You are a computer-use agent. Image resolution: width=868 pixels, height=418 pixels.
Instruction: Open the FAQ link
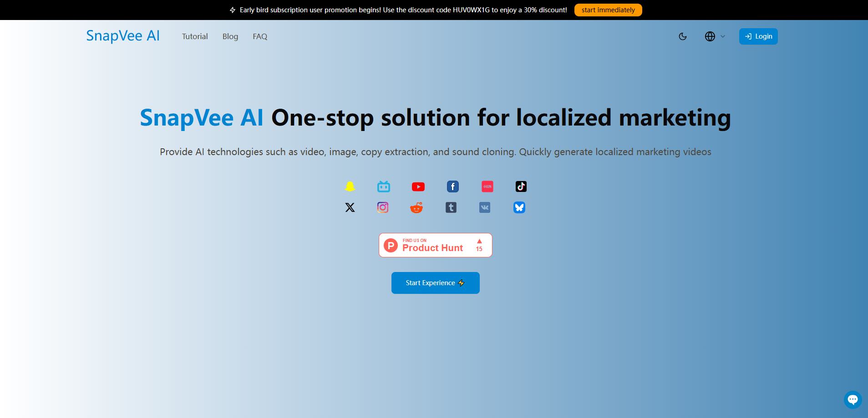pos(259,36)
